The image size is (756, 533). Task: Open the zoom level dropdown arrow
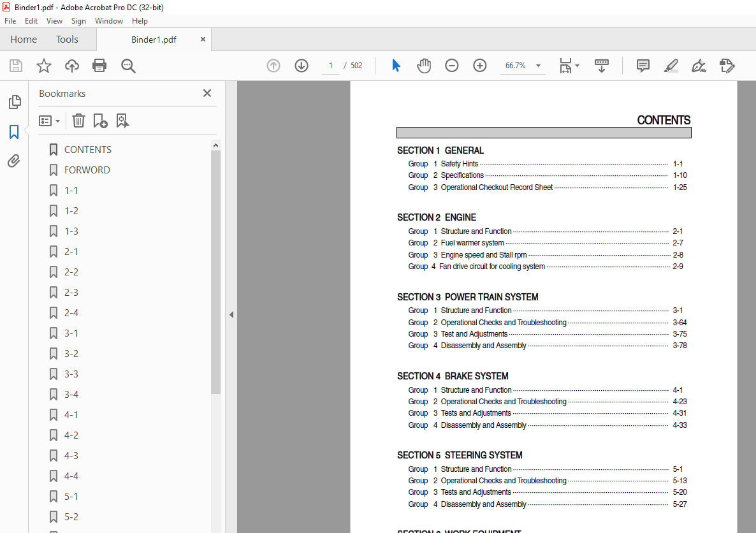coord(538,66)
